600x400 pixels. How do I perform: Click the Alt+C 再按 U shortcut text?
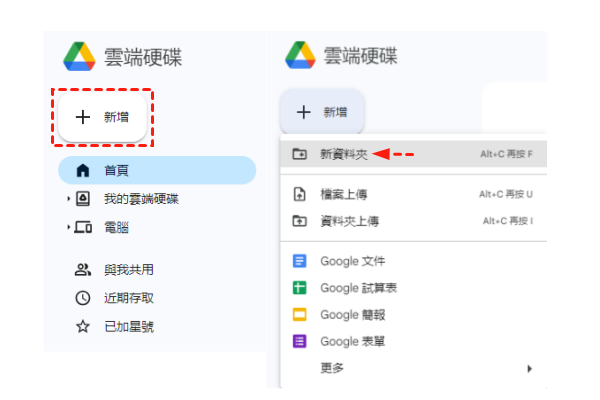point(506,194)
